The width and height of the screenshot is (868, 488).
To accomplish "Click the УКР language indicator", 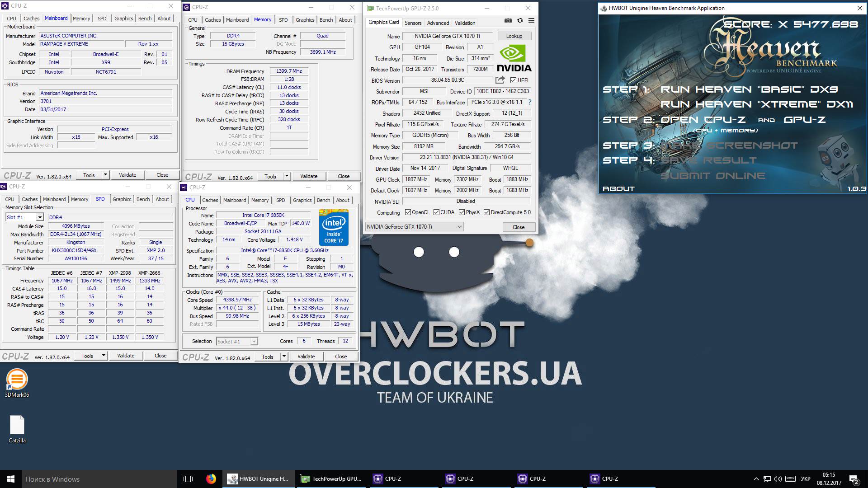I will click(x=806, y=479).
